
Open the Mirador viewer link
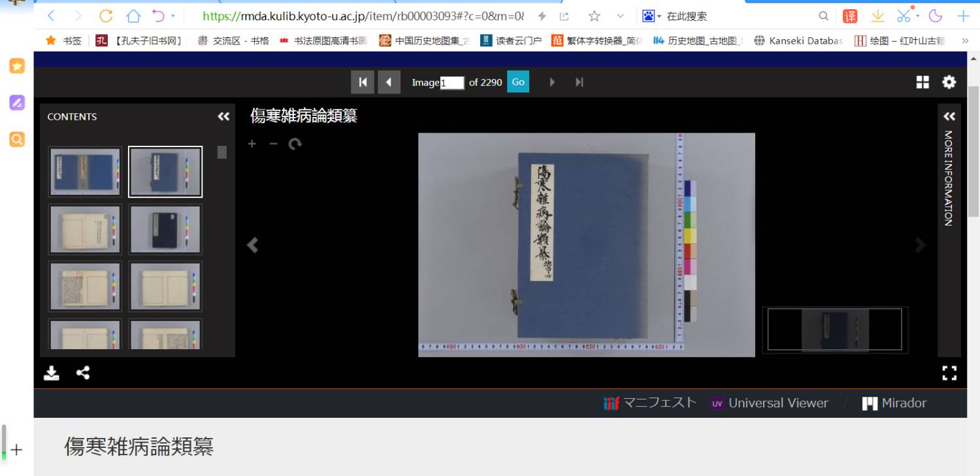click(894, 403)
